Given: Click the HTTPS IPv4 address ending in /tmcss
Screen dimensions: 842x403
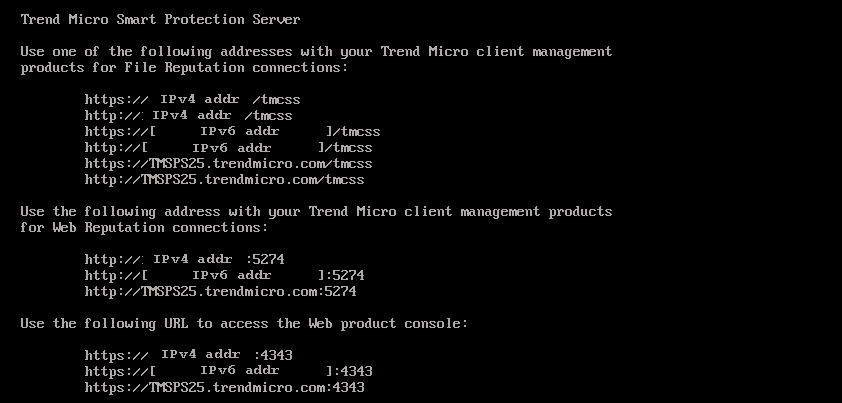Looking at the screenshot, I should point(192,100).
